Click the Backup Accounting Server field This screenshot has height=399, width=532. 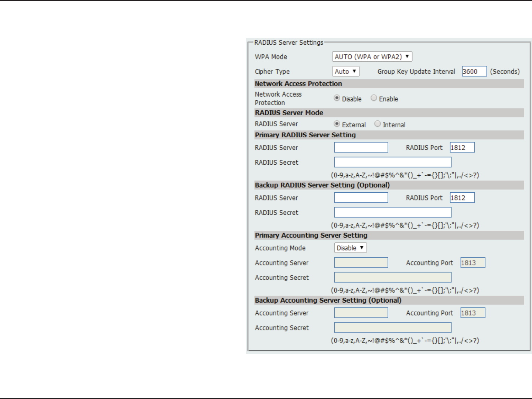pyautogui.click(x=361, y=313)
